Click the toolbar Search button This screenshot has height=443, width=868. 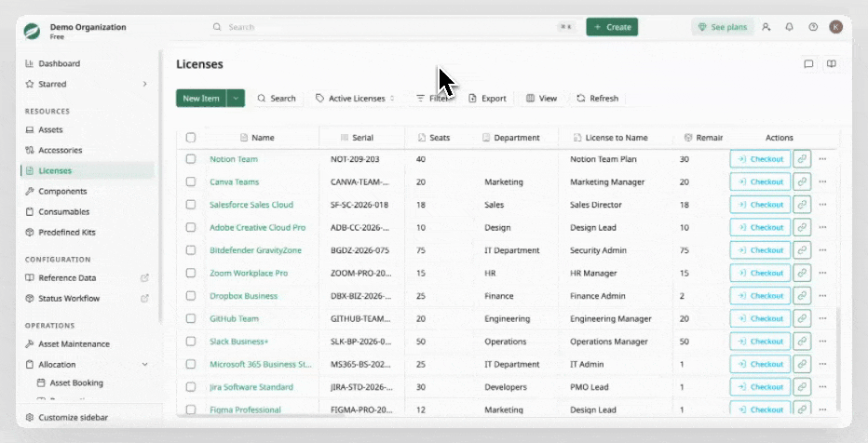click(277, 98)
